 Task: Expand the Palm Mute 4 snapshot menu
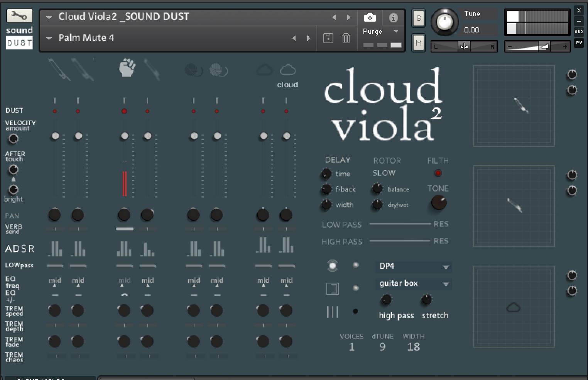(49, 38)
